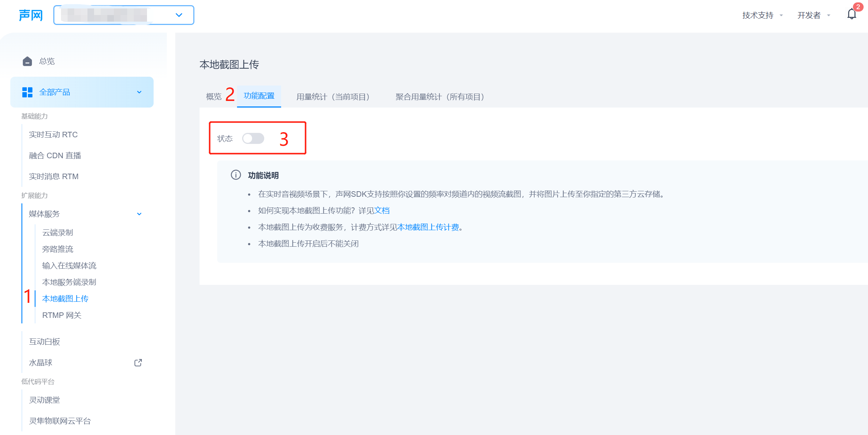Click the 本地截图上传开启后不能关闭 note
The image size is (868, 435).
point(308,244)
